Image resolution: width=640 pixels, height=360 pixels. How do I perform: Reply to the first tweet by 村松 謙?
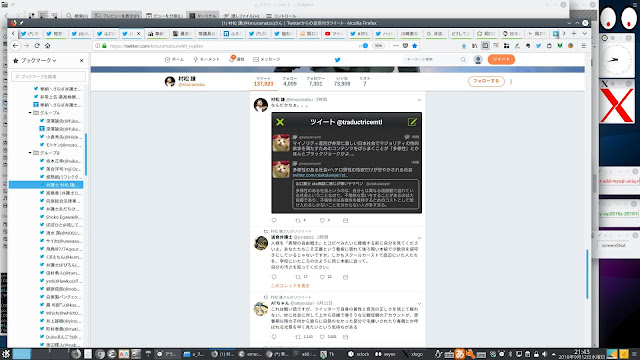(274, 220)
